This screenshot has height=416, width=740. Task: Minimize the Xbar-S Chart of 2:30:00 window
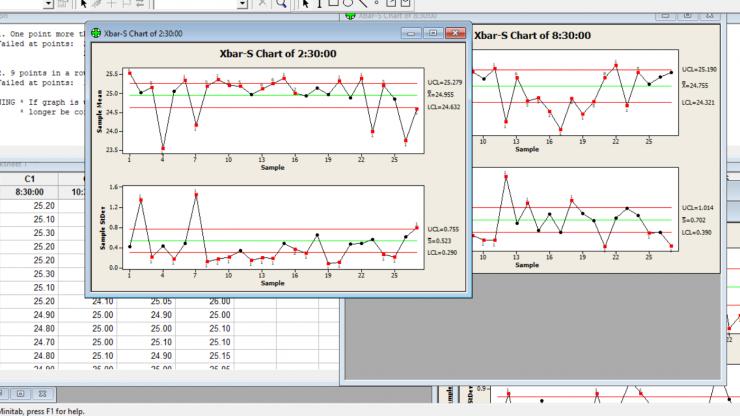[x=411, y=33]
